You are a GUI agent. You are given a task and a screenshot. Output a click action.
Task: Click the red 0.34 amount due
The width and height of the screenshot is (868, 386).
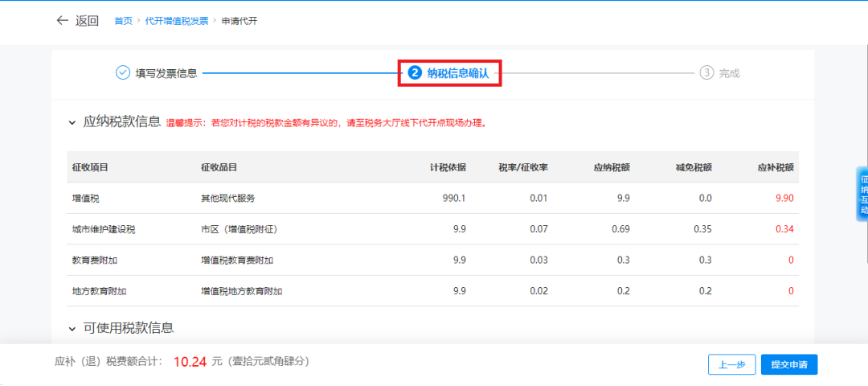click(x=785, y=229)
